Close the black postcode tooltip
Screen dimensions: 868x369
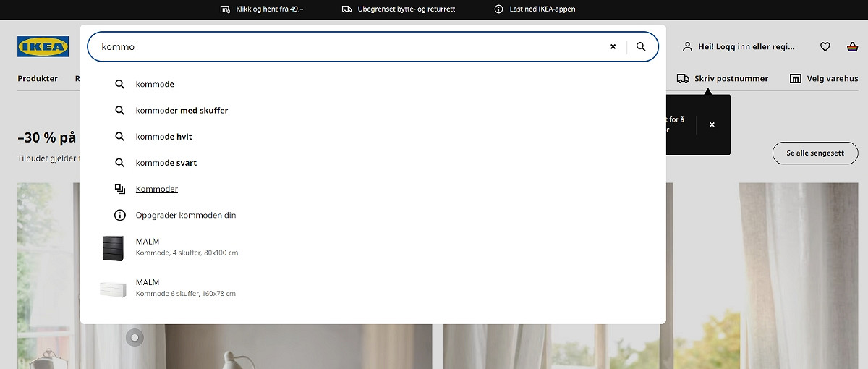(x=712, y=124)
